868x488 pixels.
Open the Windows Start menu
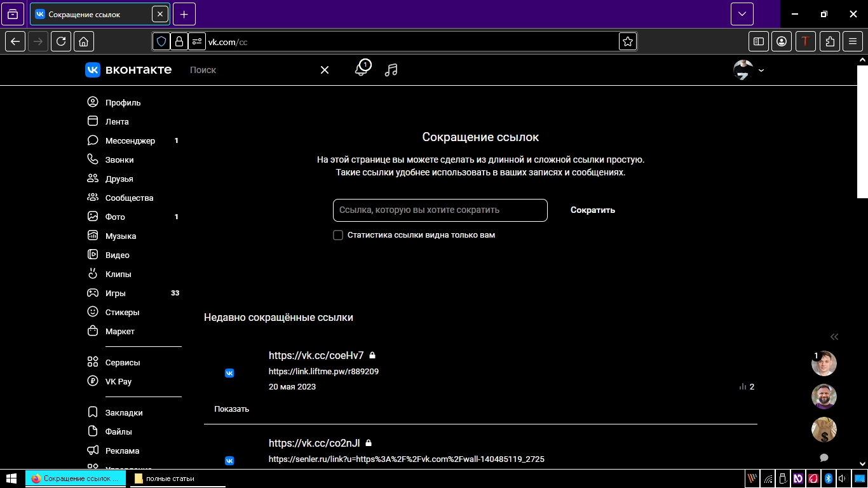pos(11,478)
